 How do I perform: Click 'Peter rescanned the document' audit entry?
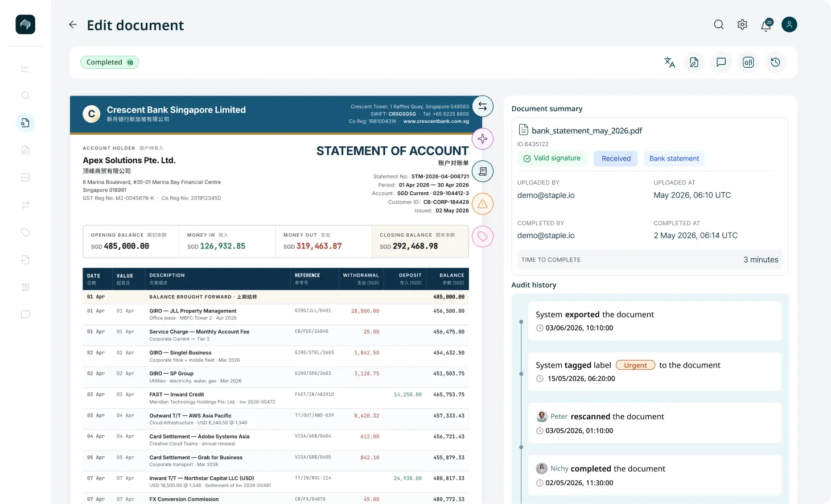coord(655,423)
